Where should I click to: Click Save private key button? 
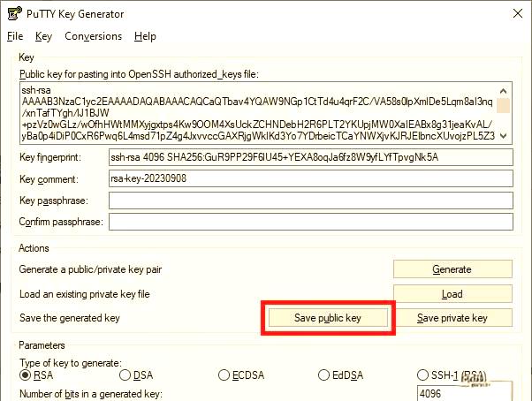point(454,318)
